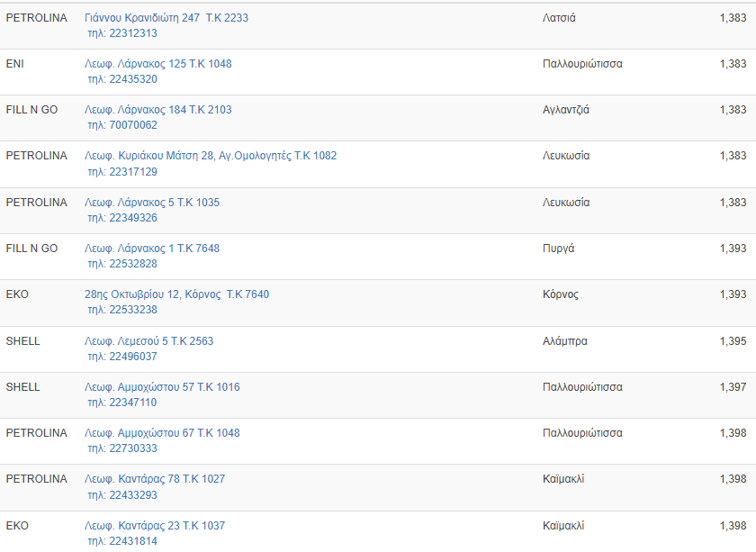Open address link Γιάννου Κρανιδιώτη 247

click(x=166, y=18)
